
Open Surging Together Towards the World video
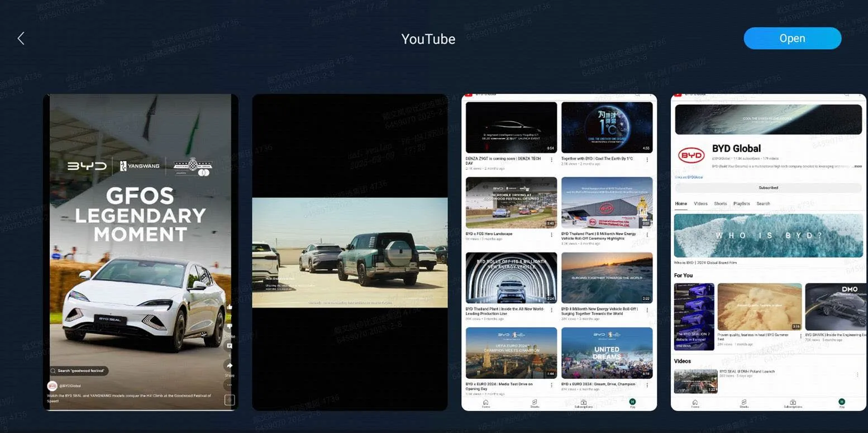point(607,278)
